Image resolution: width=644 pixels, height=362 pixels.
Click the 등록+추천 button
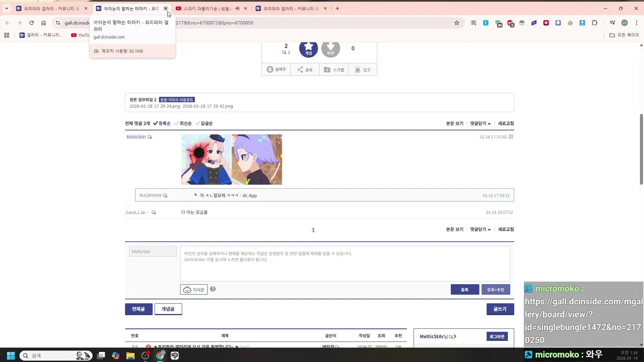(x=496, y=290)
